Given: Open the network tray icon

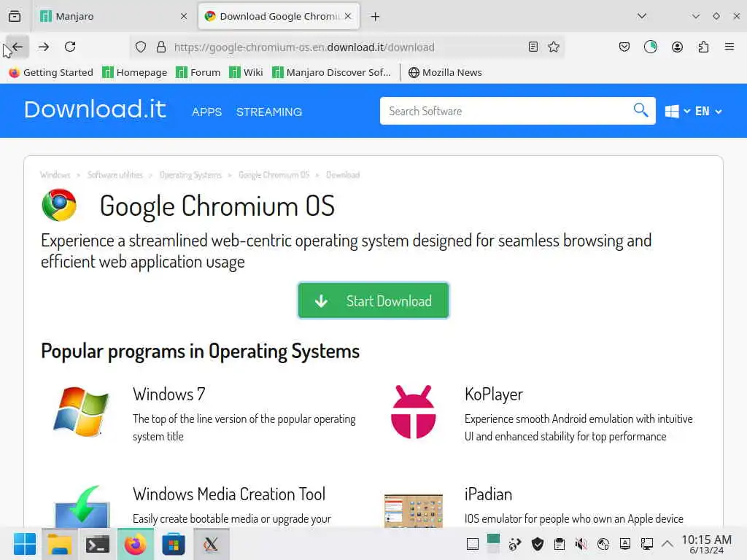Looking at the screenshot, I should (603, 544).
